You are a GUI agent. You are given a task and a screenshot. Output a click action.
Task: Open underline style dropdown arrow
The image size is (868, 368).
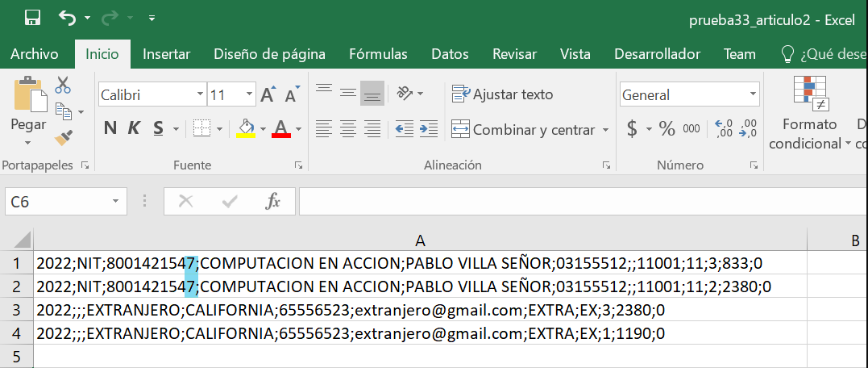[176, 130]
